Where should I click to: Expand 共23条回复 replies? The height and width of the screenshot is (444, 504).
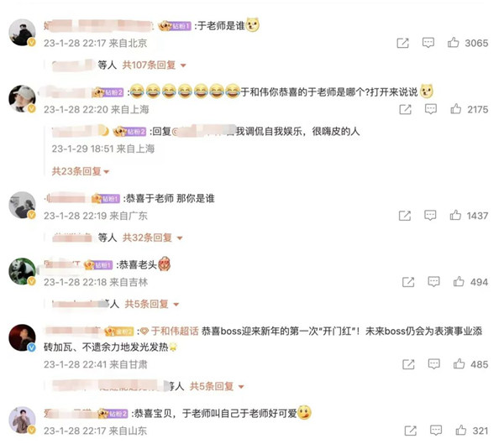tap(81, 171)
